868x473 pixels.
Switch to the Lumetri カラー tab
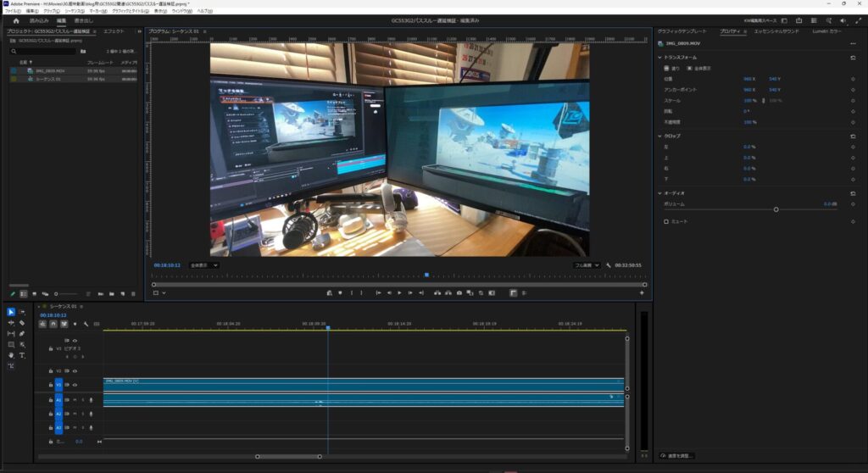click(x=826, y=31)
